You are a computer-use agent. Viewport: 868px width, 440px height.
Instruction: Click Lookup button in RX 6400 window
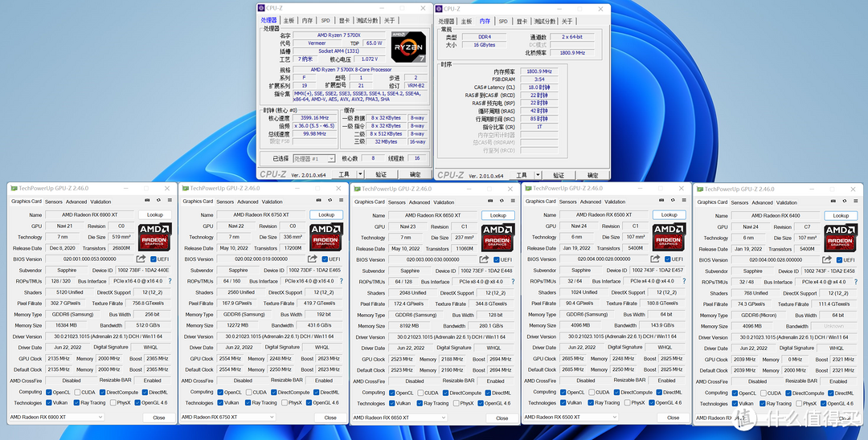(x=841, y=215)
